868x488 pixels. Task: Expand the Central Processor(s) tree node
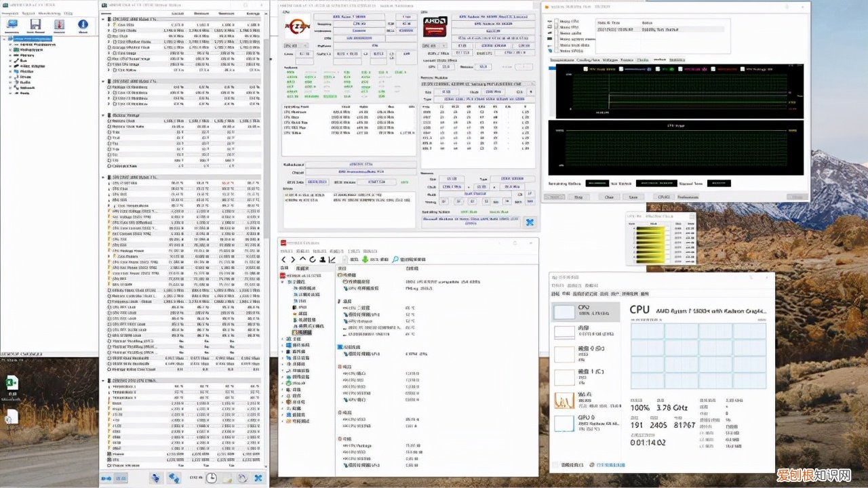click(x=10, y=46)
